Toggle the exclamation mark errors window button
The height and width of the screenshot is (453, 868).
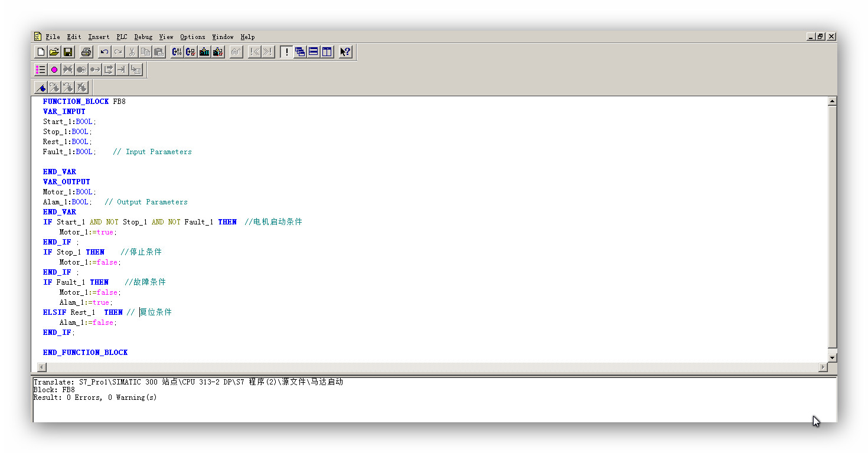[286, 52]
